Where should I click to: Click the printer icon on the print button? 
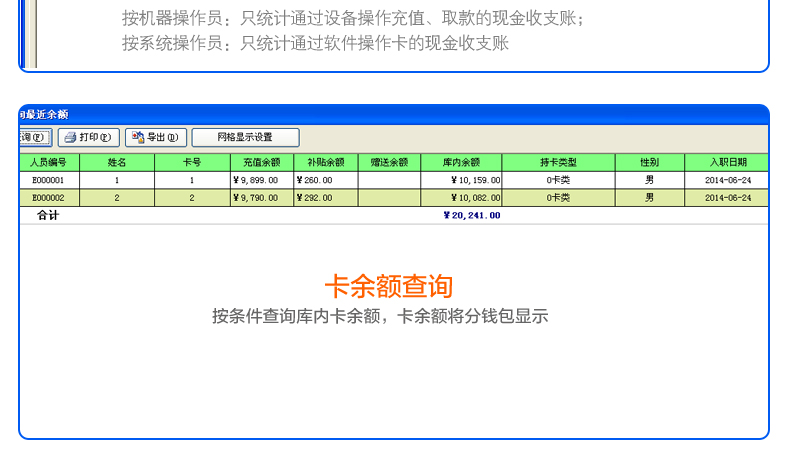coord(70,137)
